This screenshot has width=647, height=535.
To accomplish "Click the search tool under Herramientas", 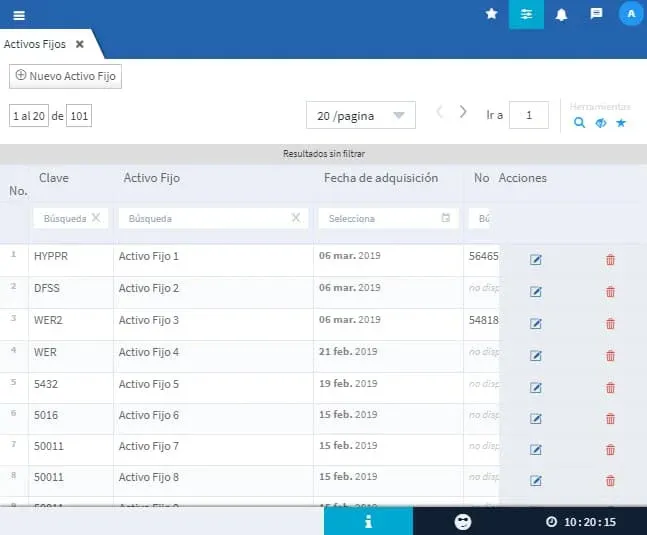I will pyautogui.click(x=579, y=123).
